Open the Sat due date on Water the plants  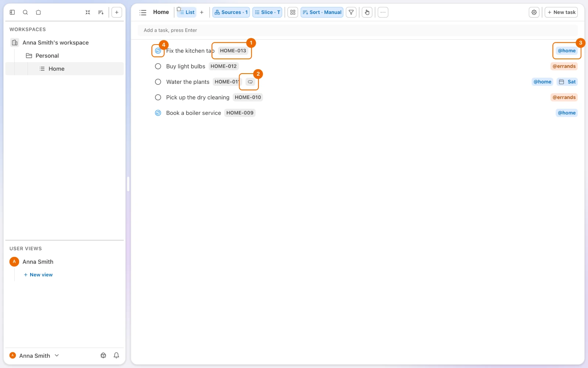click(567, 82)
